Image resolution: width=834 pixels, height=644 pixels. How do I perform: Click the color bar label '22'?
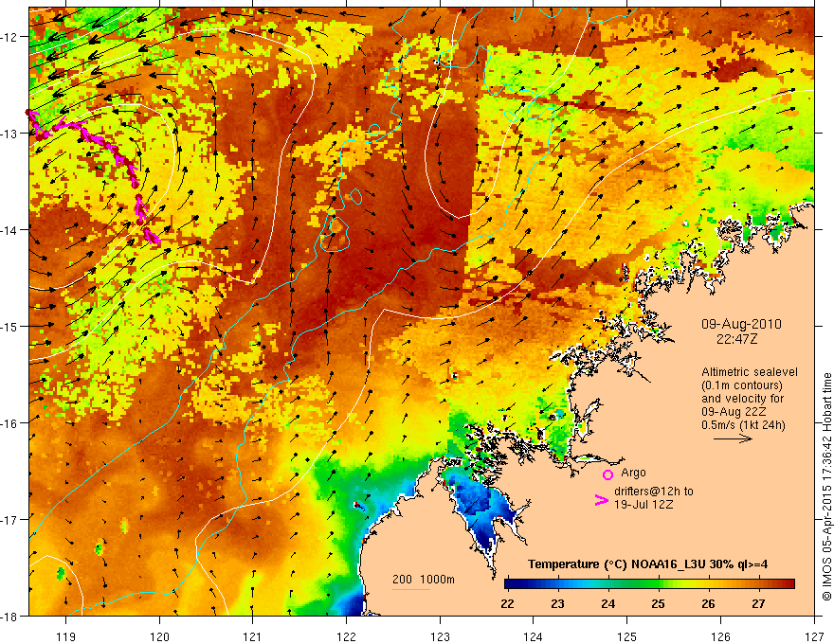(x=507, y=603)
